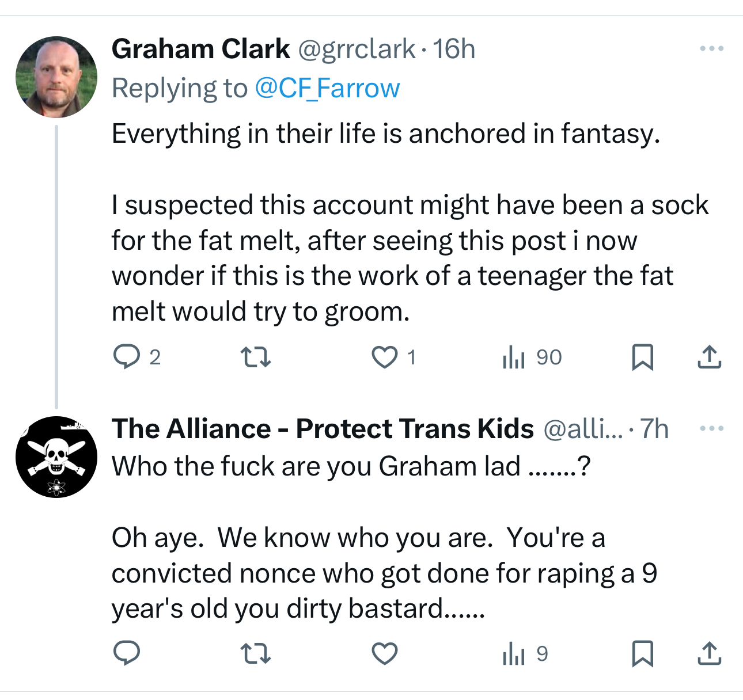
Task: Open the @CF_Farrow profile link
Action: [327, 89]
